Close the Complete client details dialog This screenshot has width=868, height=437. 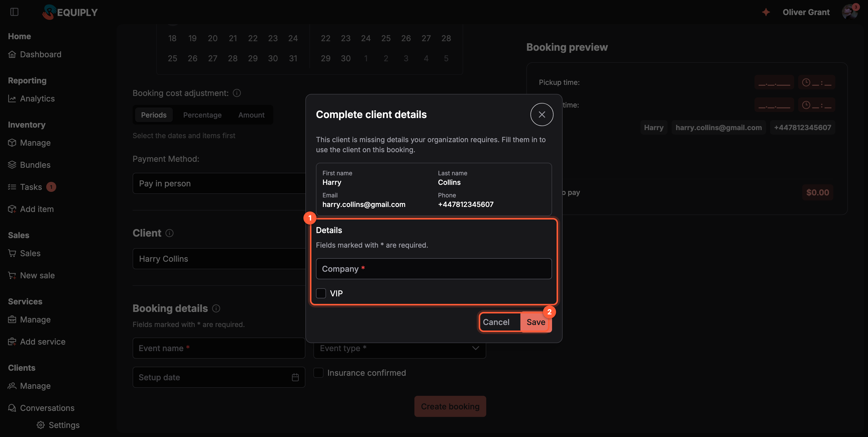pyautogui.click(x=542, y=115)
